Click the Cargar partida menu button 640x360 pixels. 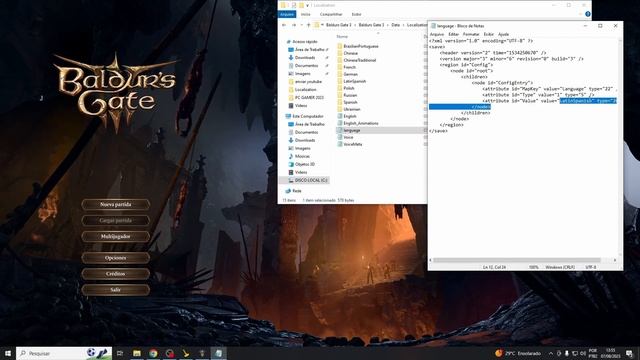pyautogui.click(x=116, y=220)
